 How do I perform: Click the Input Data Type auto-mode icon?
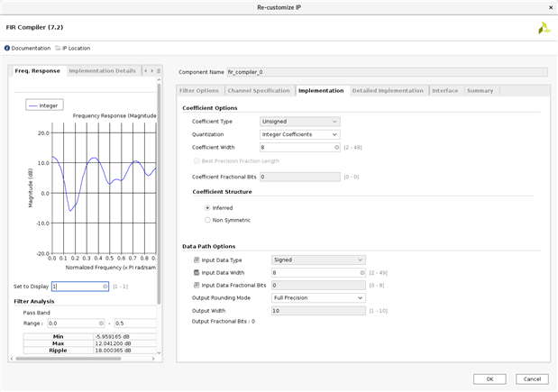pyautogui.click(x=197, y=260)
